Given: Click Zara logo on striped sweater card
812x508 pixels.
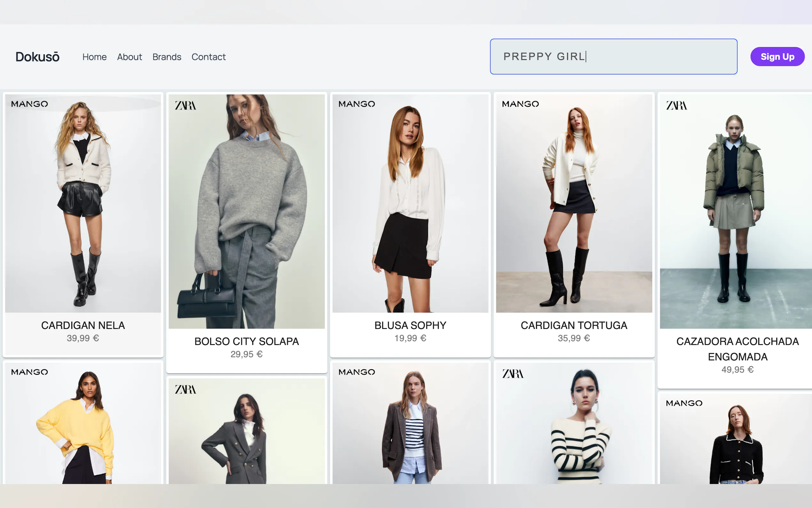Looking at the screenshot, I should click(x=512, y=374).
